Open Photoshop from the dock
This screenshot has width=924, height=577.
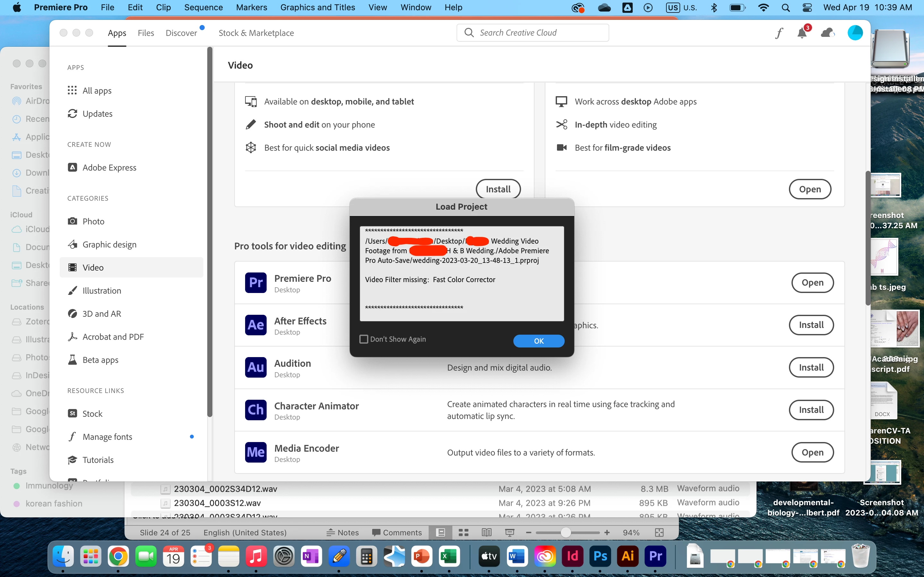[x=600, y=556]
